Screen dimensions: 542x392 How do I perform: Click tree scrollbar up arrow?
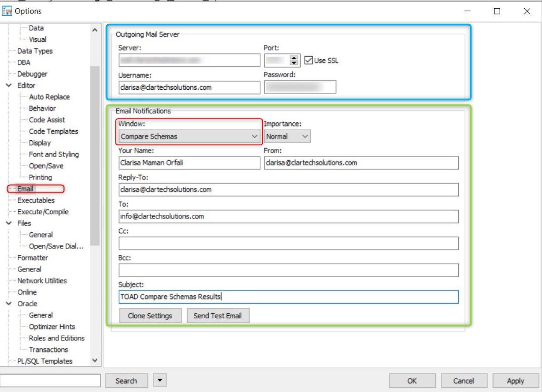[95, 30]
